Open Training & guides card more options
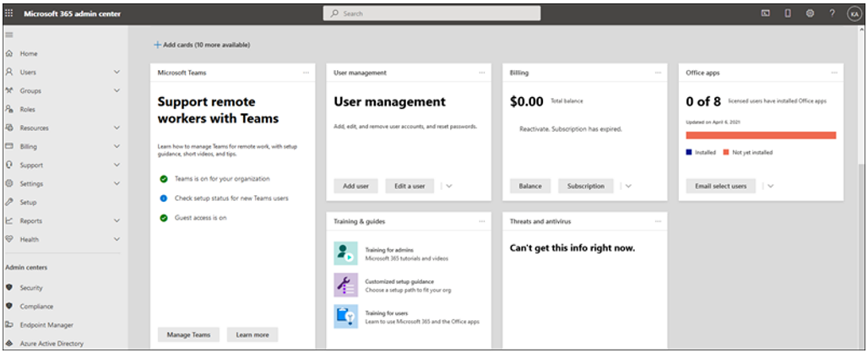 [x=482, y=221]
